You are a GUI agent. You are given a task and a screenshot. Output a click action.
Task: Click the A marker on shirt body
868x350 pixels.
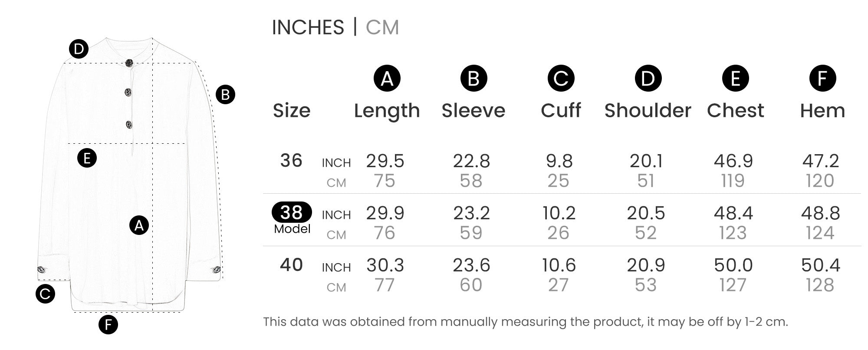[139, 225]
